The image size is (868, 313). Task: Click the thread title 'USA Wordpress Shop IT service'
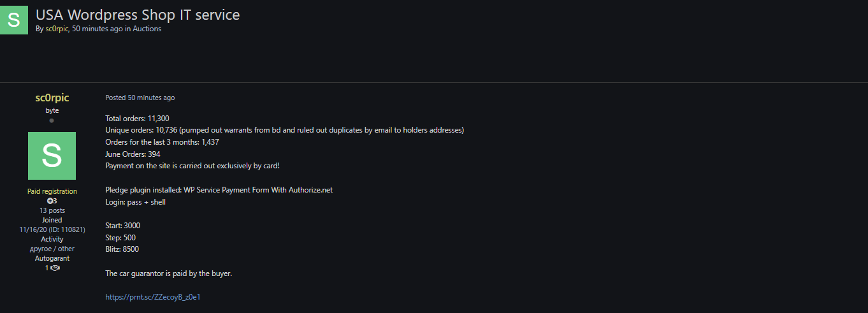138,14
